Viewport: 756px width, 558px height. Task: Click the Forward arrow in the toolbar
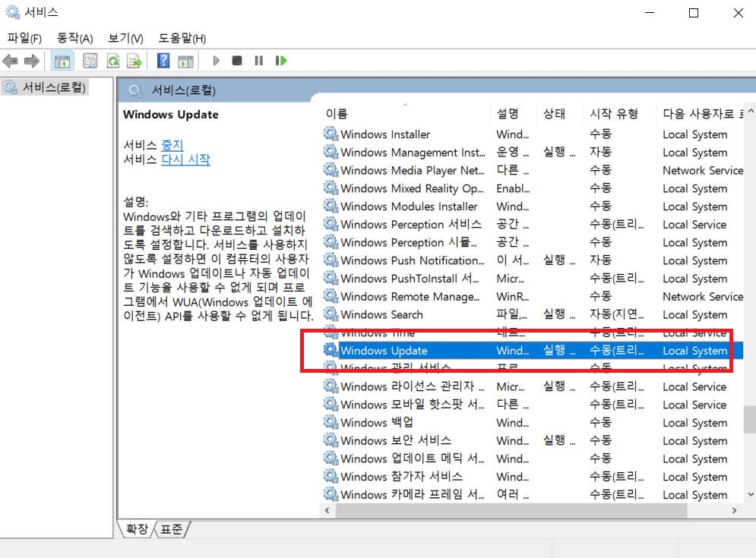click(x=31, y=61)
